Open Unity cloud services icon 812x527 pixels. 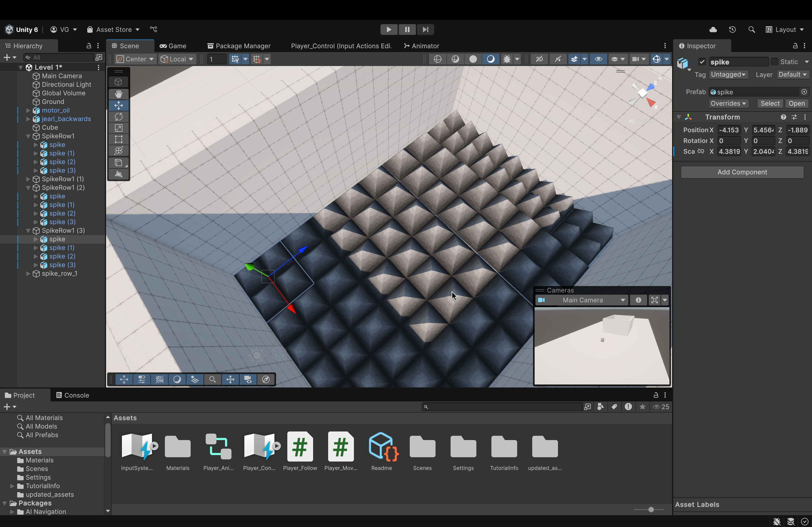713,30
